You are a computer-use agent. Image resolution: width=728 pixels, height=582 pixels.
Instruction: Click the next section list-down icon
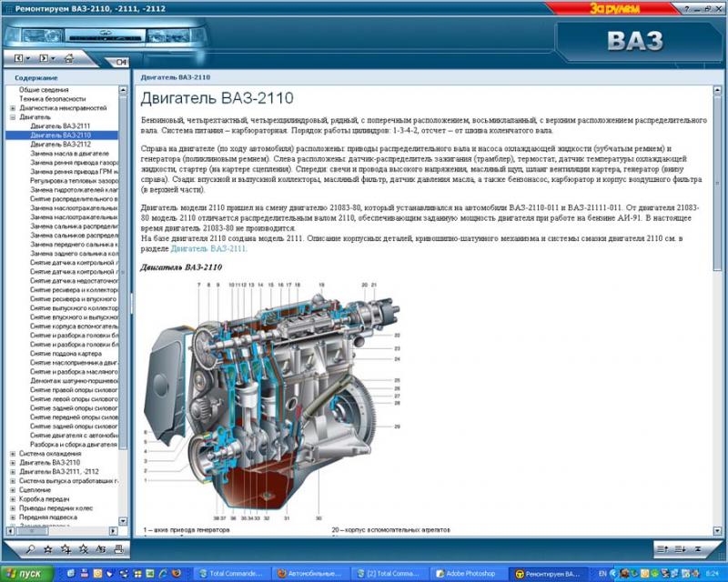[x=680, y=549]
